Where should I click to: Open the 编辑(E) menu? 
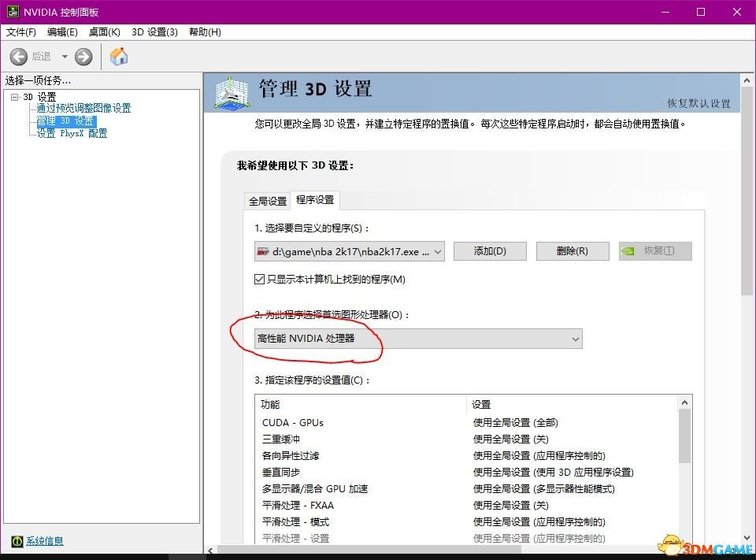[62, 32]
